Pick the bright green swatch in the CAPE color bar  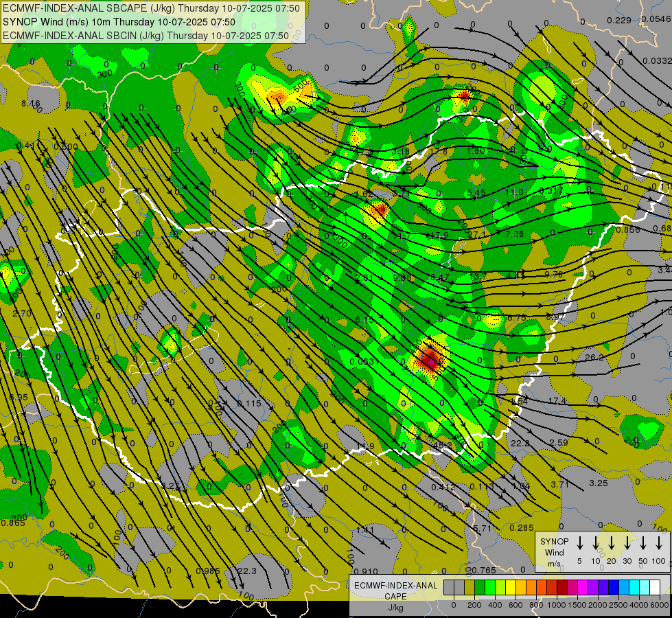coord(490,588)
